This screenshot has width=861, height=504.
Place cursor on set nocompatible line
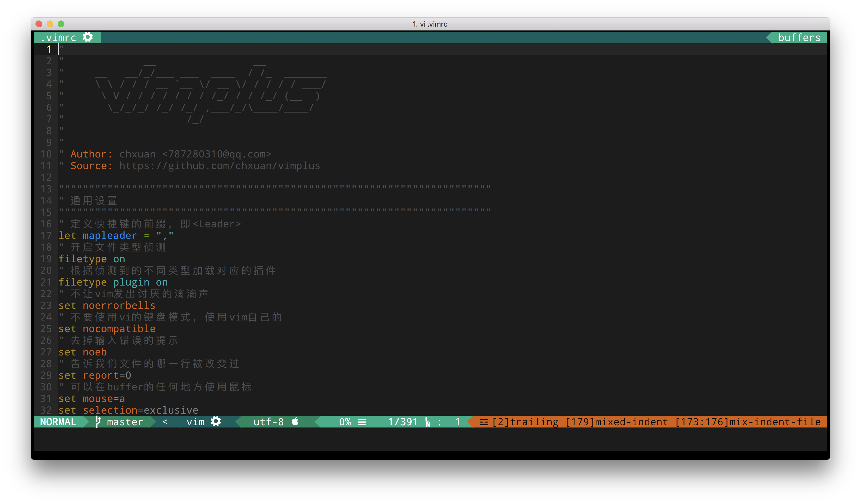tap(107, 329)
